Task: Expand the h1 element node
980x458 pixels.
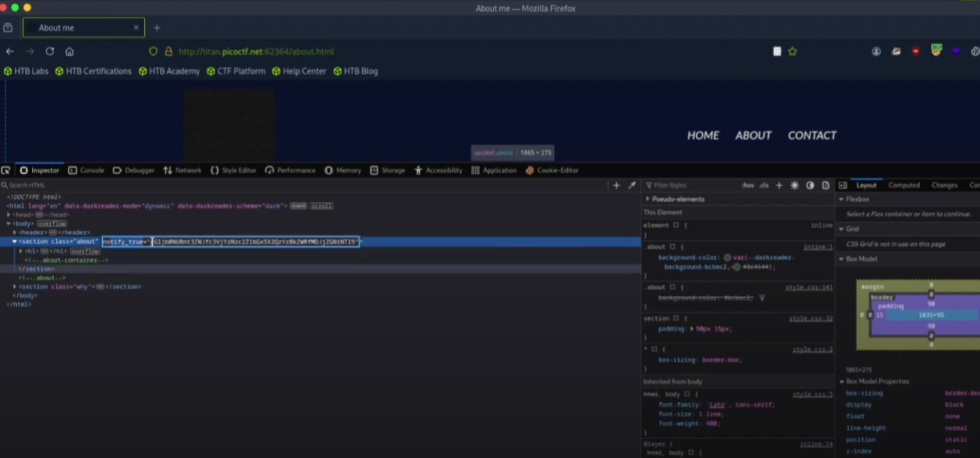Action: pyautogui.click(x=22, y=251)
